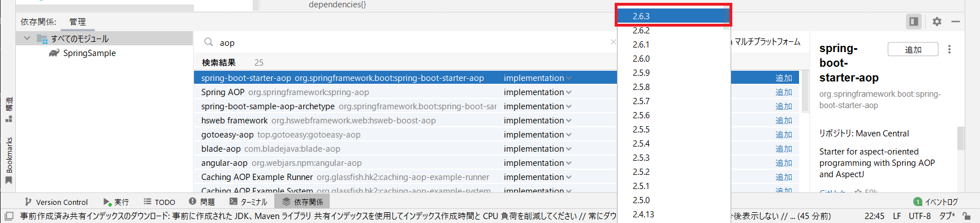The image size is (980, 223).
Task: Click 追加 for angular-aop row
Action: 784,163
